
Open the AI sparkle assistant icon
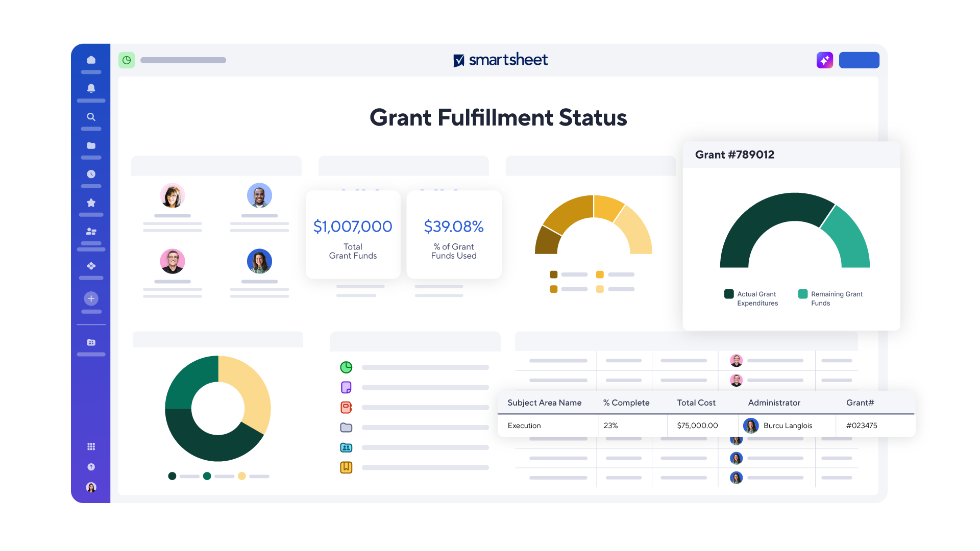tap(825, 60)
